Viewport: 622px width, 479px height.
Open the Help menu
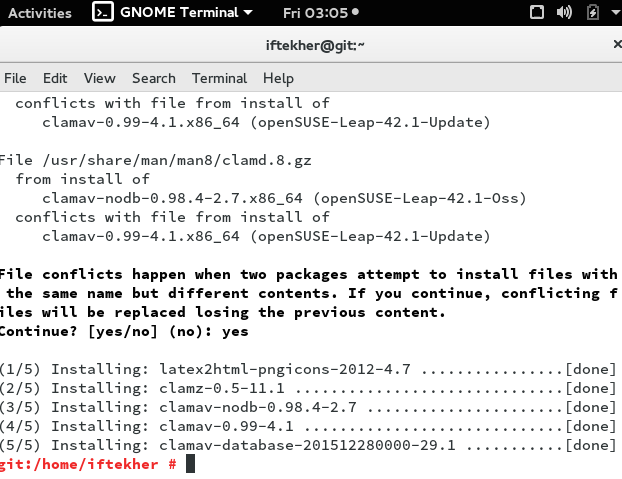pos(278,78)
